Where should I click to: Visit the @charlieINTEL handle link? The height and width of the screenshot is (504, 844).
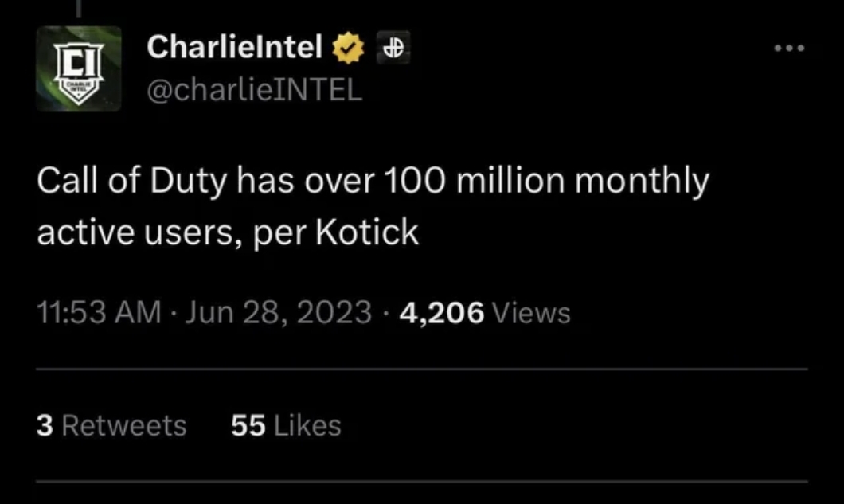pyautogui.click(x=255, y=90)
